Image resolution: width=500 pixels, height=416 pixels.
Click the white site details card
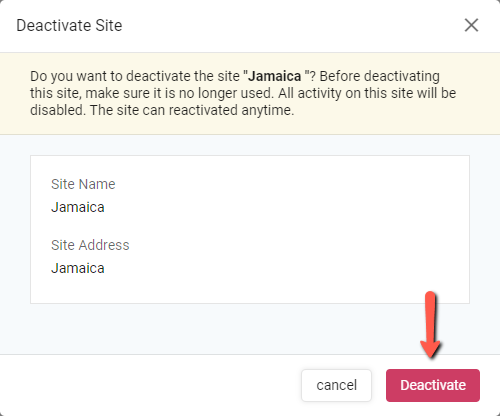tap(250, 229)
